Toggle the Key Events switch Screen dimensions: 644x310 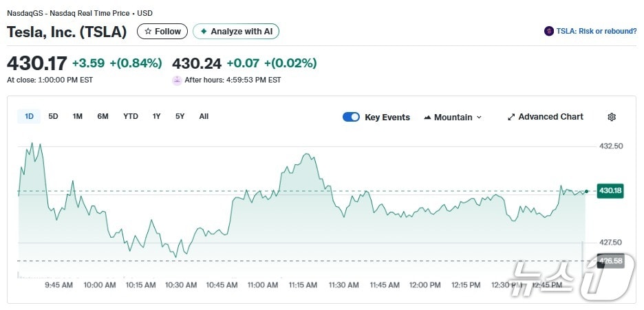[x=351, y=117]
